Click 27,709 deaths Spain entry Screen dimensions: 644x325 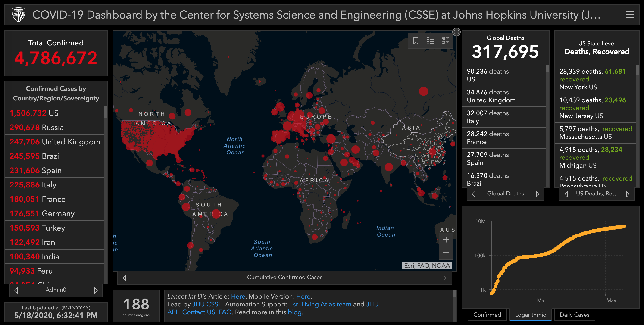503,159
